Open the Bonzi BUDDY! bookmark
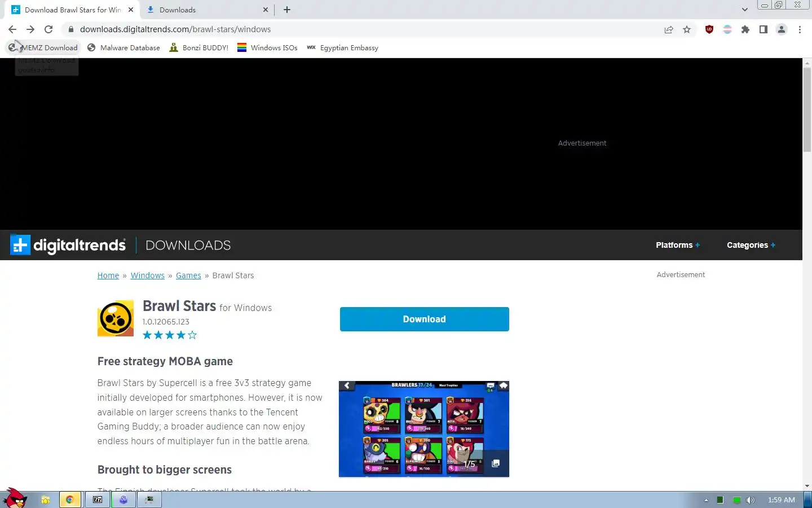 199,48
